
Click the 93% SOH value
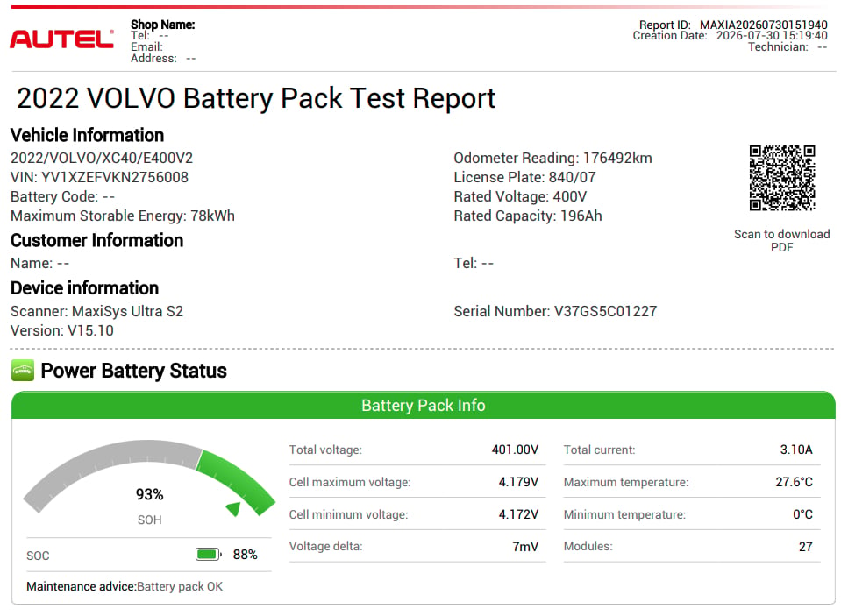click(149, 494)
